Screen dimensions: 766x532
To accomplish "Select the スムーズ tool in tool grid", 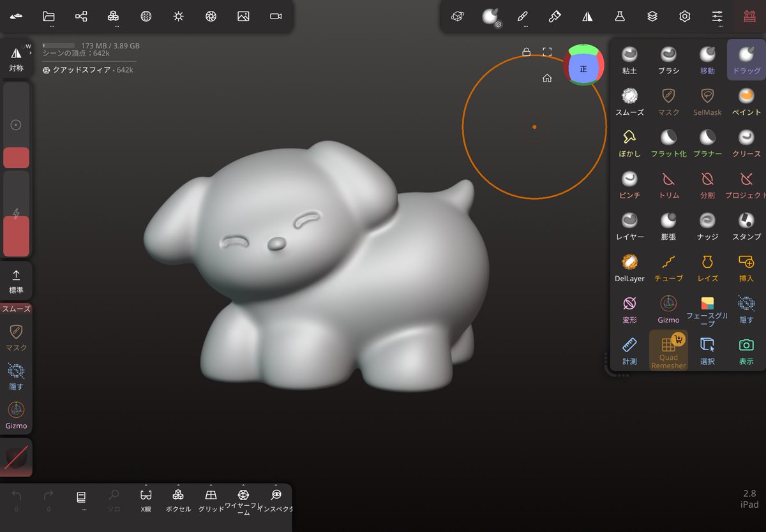I will point(629,101).
